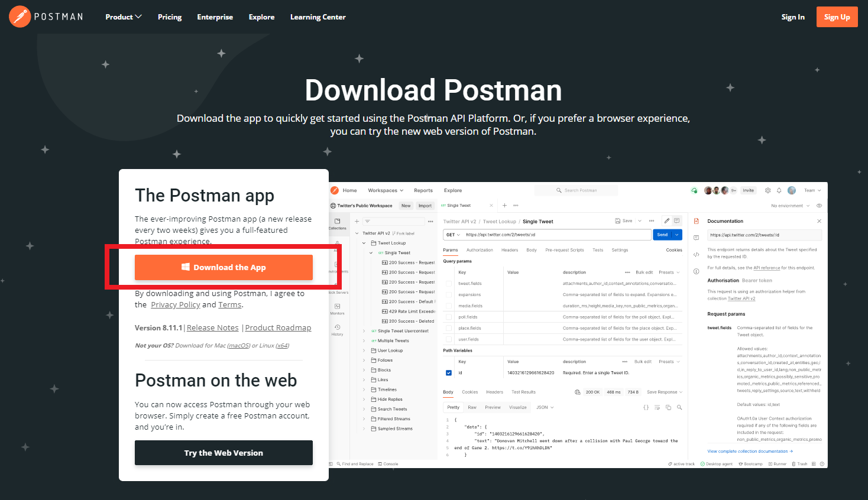Click the pencil edit icon near Save
Screen dimensions: 868x500
pos(666,220)
